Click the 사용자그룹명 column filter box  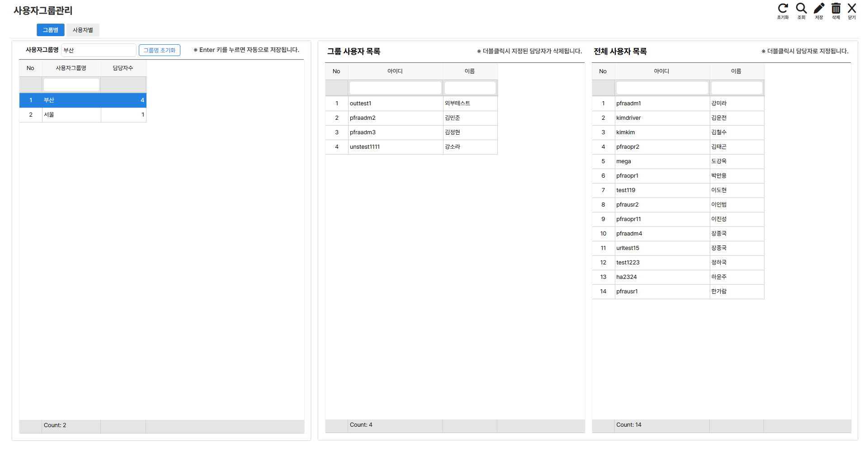click(71, 85)
